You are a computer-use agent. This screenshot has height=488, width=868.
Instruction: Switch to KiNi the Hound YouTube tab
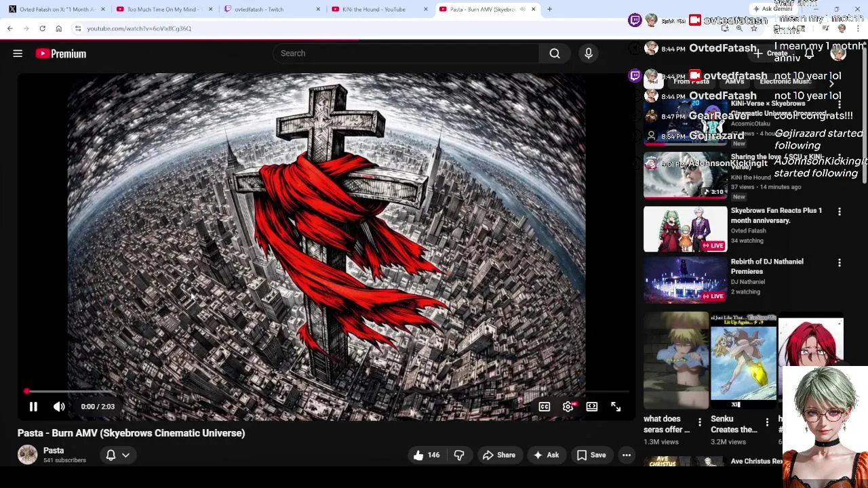pos(380,9)
